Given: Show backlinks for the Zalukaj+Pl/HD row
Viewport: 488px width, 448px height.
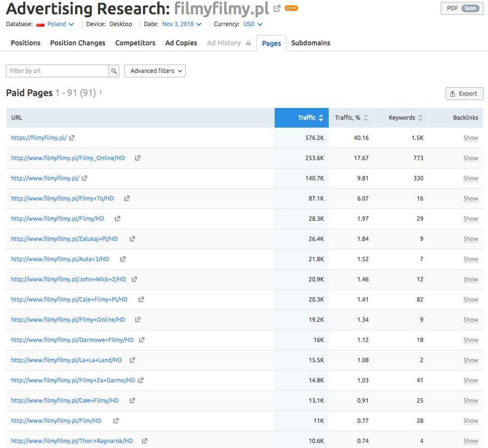Looking at the screenshot, I should point(471,239).
